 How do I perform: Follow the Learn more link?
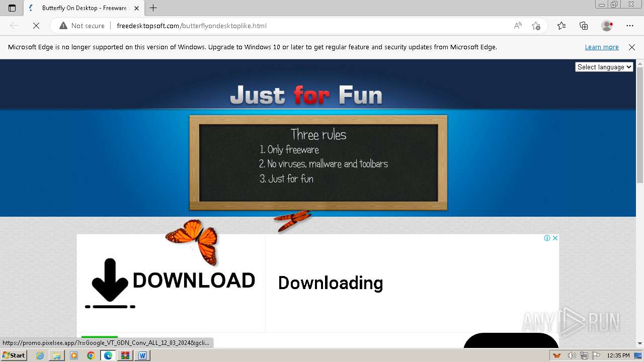pos(602,47)
